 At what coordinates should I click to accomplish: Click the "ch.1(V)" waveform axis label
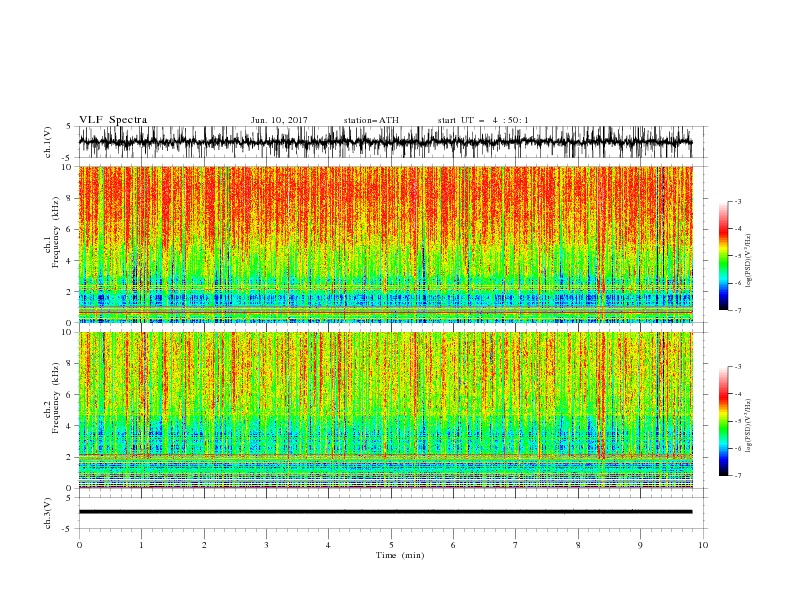click(48, 142)
